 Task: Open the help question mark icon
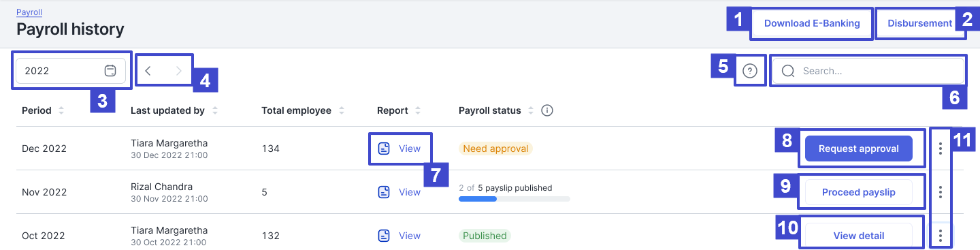tap(750, 70)
